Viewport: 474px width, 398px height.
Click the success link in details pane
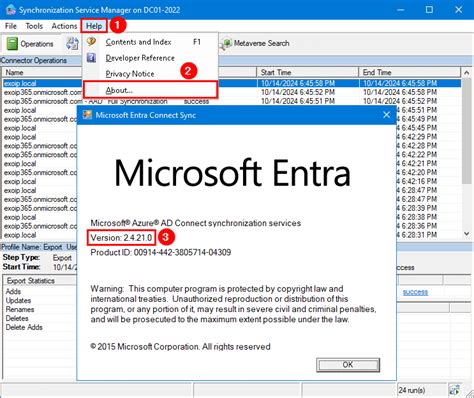tap(415, 292)
